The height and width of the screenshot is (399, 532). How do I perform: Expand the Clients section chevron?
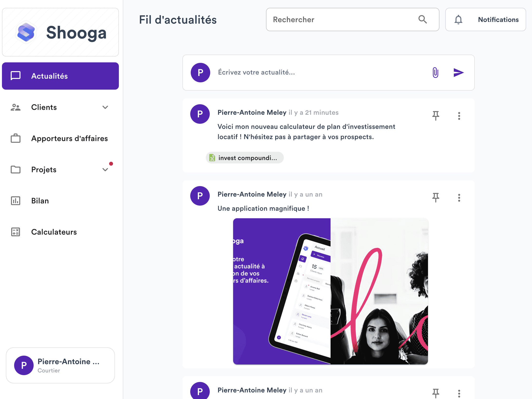pos(105,107)
